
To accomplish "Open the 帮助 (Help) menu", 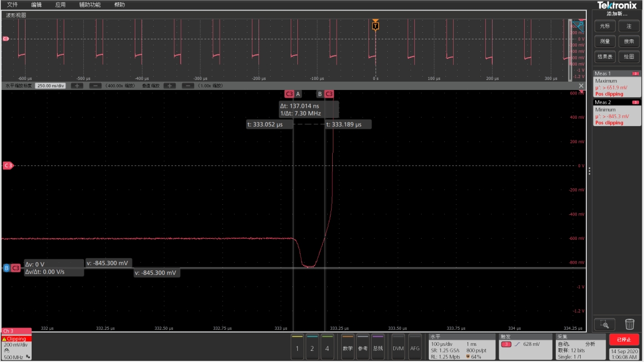I will (119, 4).
